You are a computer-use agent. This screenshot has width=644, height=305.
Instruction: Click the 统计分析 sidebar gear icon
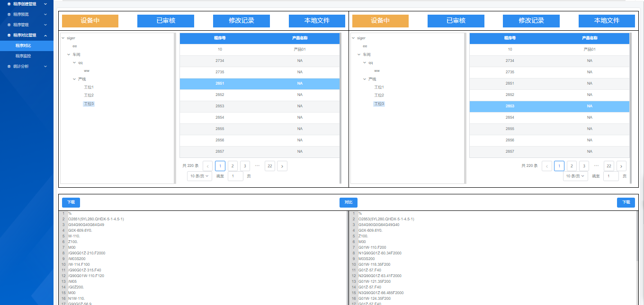pos(9,66)
